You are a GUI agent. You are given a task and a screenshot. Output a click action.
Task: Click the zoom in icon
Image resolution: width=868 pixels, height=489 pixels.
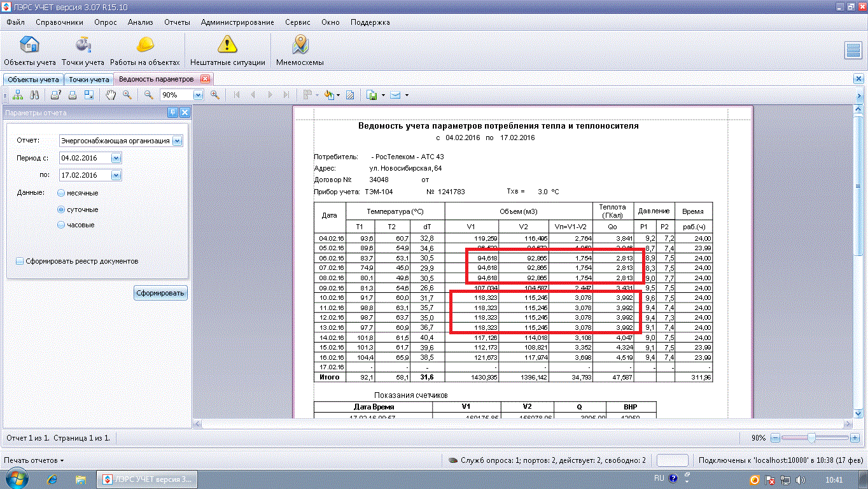coord(215,95)
